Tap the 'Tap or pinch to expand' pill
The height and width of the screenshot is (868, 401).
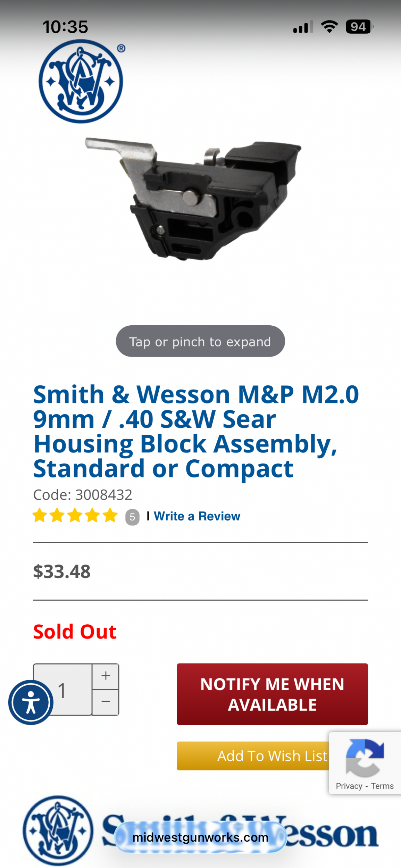[x=200, y=341]
